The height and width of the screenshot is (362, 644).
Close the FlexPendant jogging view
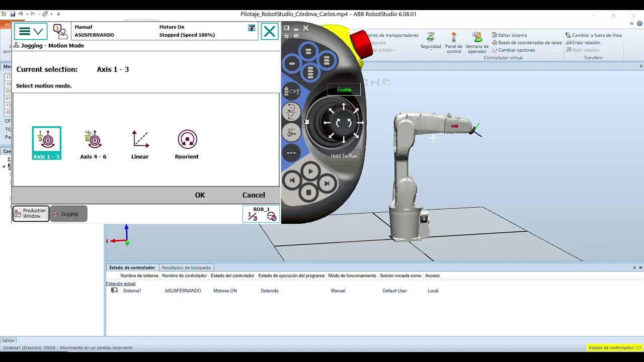[270, 32]
